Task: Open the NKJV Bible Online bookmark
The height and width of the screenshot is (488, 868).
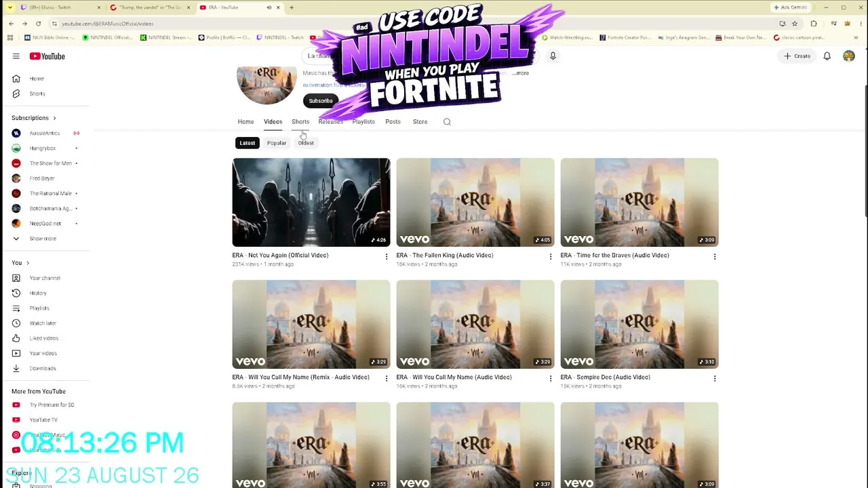Action: point(50,37)
